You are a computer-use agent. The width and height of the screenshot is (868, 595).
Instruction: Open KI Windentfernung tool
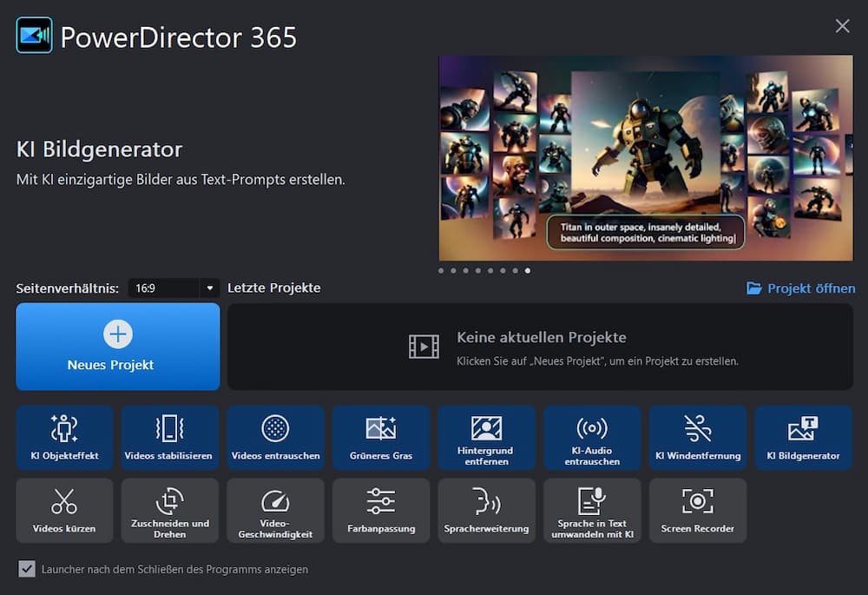point(698,438)
